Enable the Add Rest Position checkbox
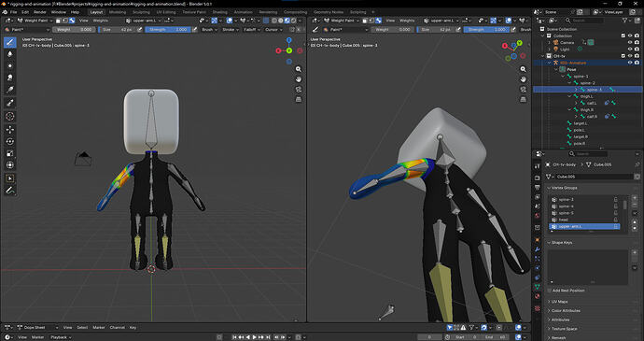644x341 pixels. tap(550, 291)
